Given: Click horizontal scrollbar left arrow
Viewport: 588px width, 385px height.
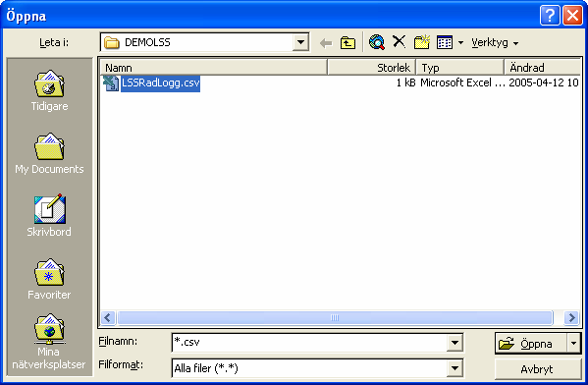Looking at the screenshot, I should 108,318.
